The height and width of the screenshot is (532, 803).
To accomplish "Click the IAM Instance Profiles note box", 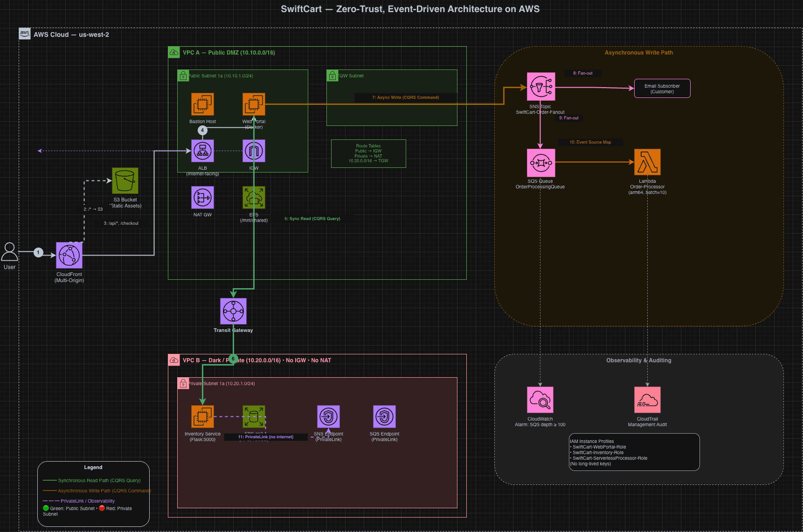I will point(634,452).
